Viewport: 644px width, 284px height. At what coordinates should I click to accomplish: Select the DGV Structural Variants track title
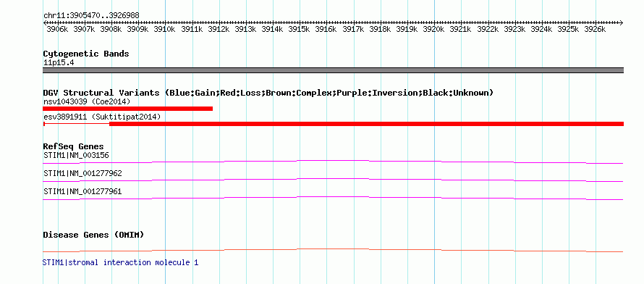click(268, 93)
